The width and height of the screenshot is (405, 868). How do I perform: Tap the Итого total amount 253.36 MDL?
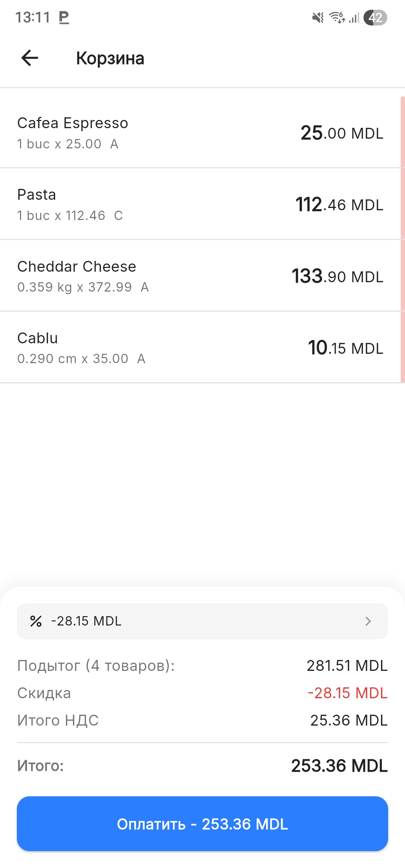pos(339,766)
